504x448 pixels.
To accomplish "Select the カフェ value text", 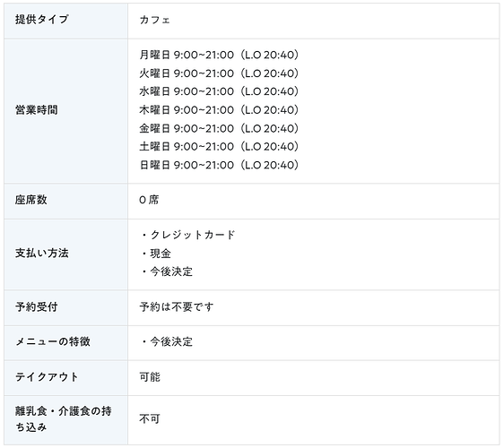I will point(154,20).
